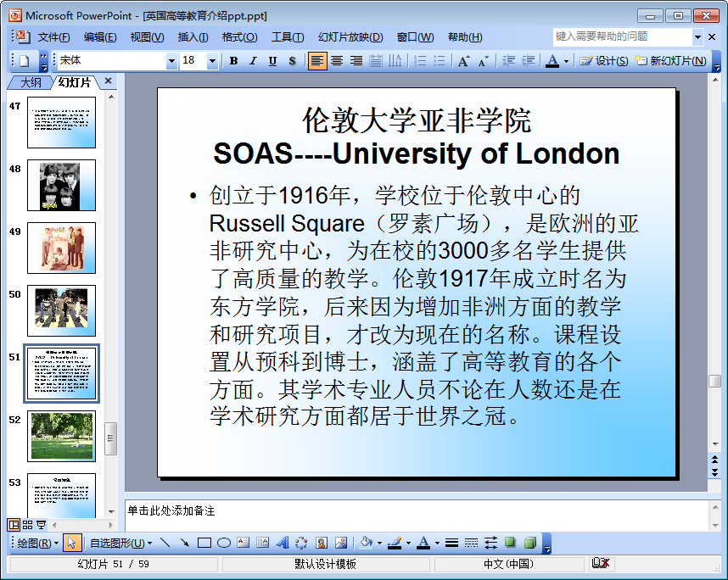Switch to the 大纲 outline tab

tap(31, 82)
